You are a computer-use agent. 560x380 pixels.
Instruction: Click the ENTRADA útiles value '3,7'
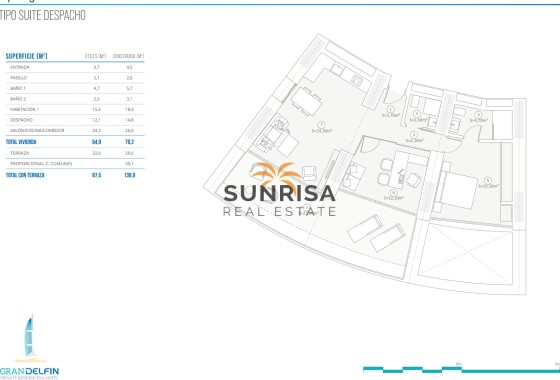(x=96, y=67)
